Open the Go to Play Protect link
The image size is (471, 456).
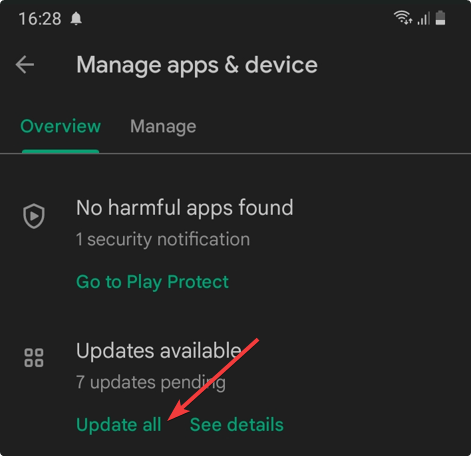pyautogui.click(x=152, y=282)
